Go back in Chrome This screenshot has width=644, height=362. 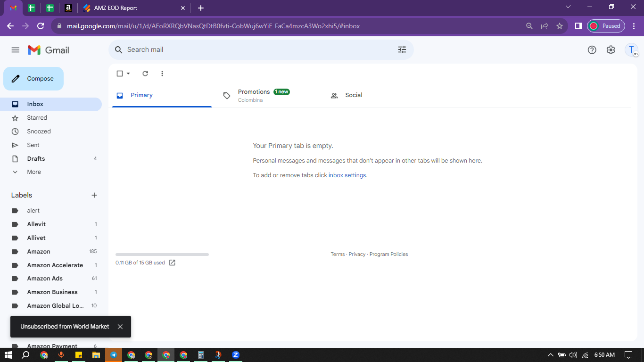coord(10,26)
